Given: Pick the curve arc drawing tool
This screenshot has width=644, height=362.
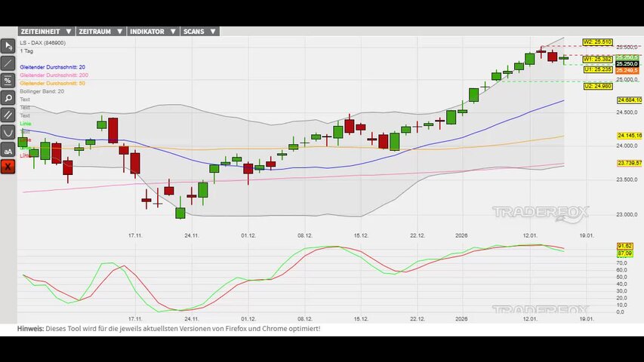Looking at the screenshot, I should [8, 132].
